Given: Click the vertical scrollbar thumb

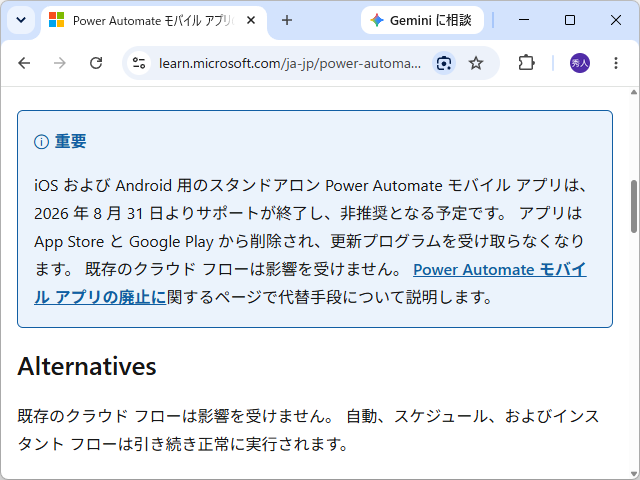Looking at the screenshot, I should coord(633,206).
